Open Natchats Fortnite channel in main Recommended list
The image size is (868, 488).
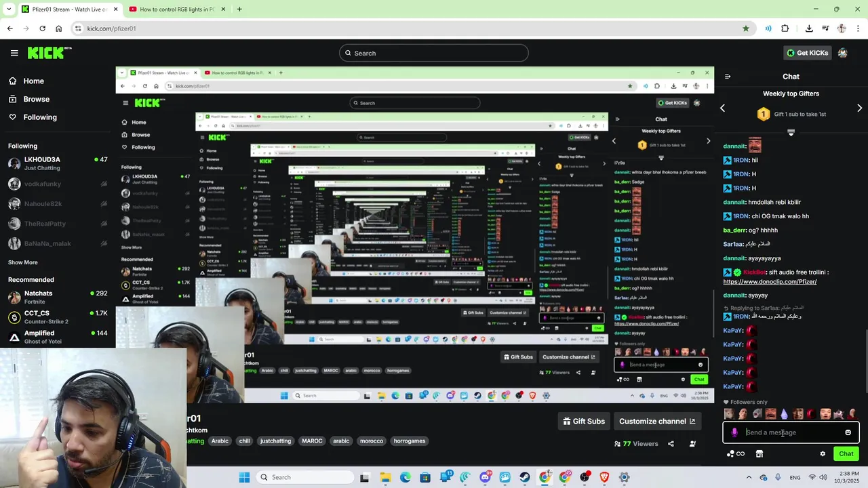(58, 297)
